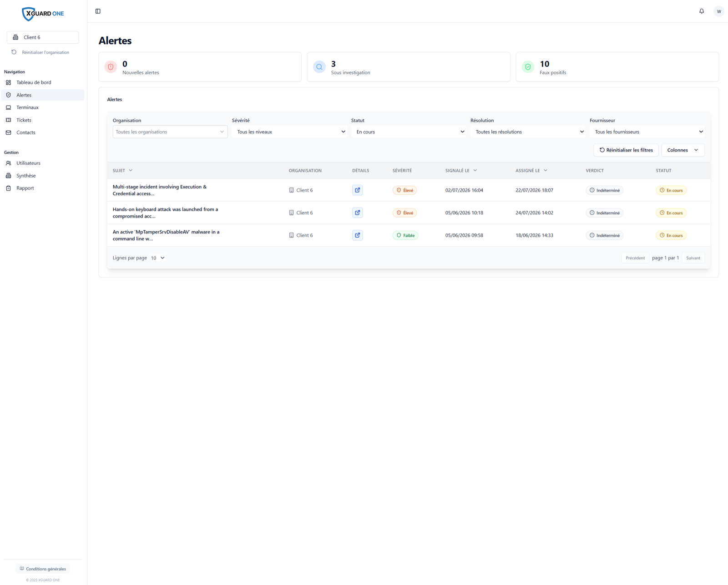728x585 pixels.
Task: Open the notifications bell
Action: click(x=702, y=11)
